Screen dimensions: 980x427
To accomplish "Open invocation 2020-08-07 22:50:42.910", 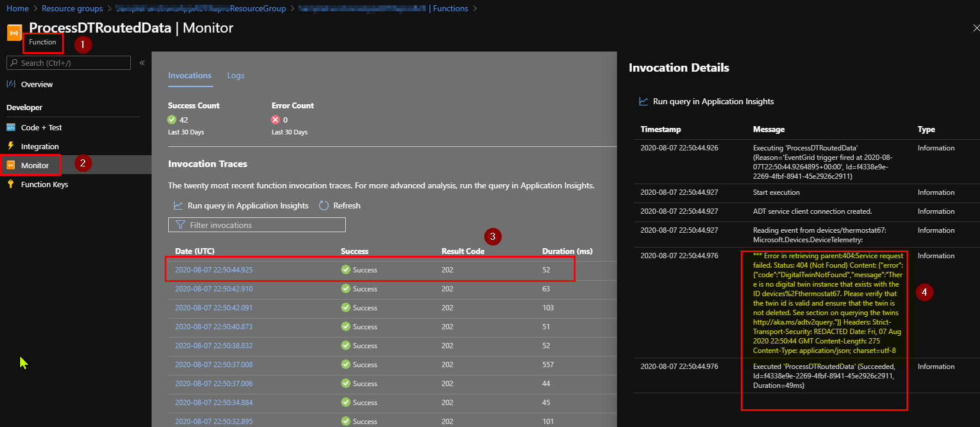I will [x=214, y=288].
